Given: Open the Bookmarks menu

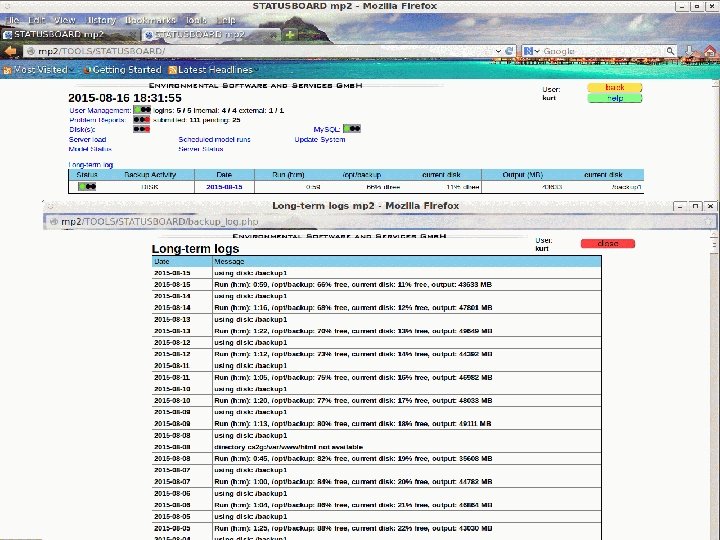Looking at the screenshot, I should [x=150, y=20].
